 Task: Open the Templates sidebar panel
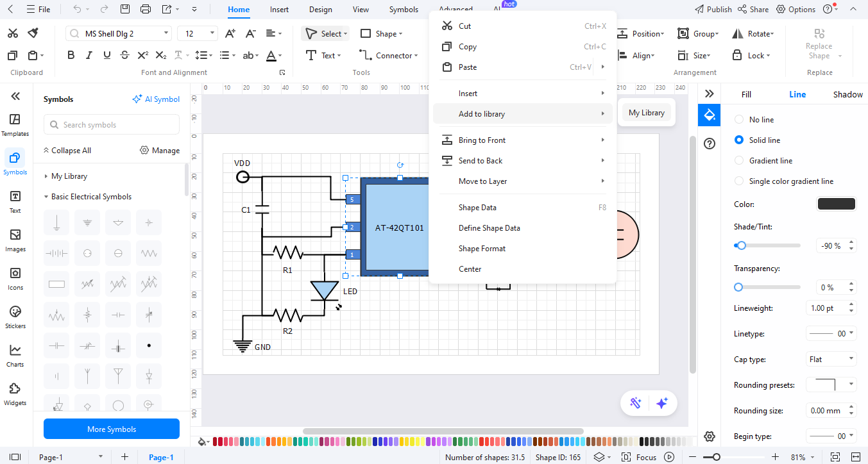[15, 125]
